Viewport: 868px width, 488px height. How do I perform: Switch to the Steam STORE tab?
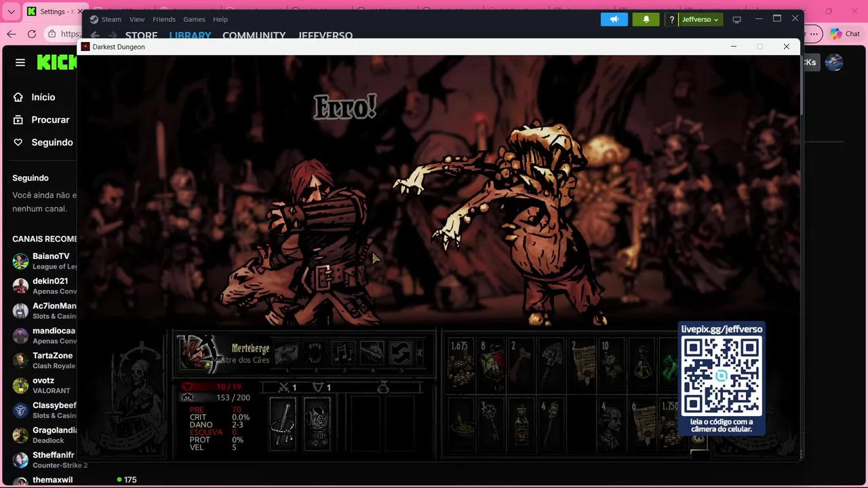coord(141,35)
